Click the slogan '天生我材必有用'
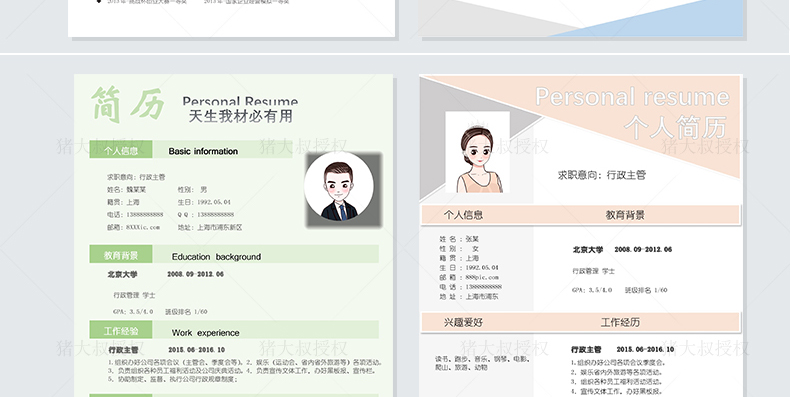 tap(240, 116)
